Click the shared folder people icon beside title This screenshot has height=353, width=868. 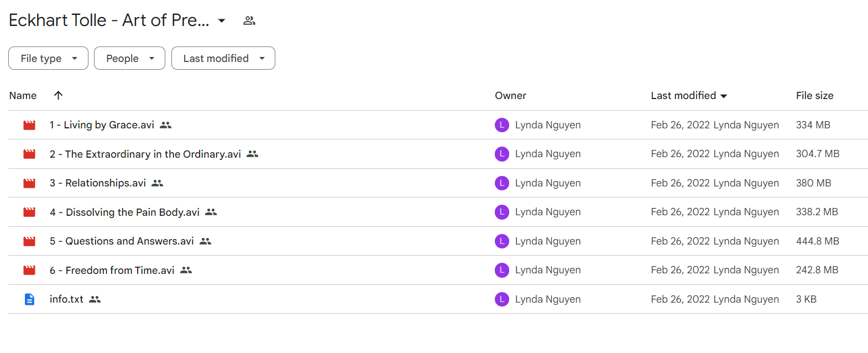click(x=249, y=20)
